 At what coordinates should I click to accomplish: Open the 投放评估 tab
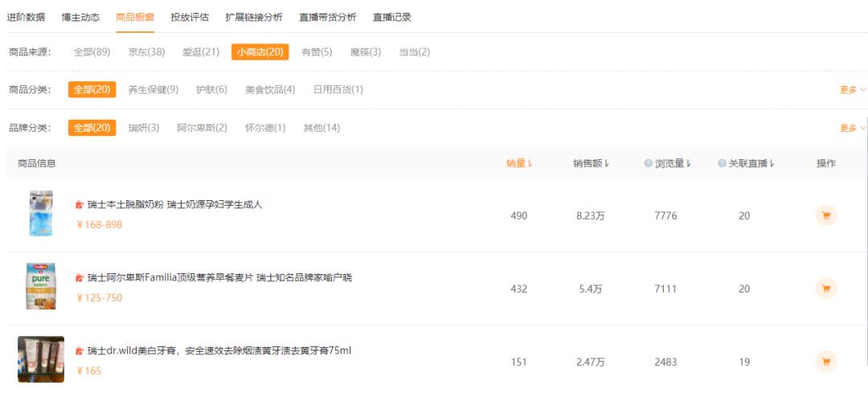pos(190,17)
